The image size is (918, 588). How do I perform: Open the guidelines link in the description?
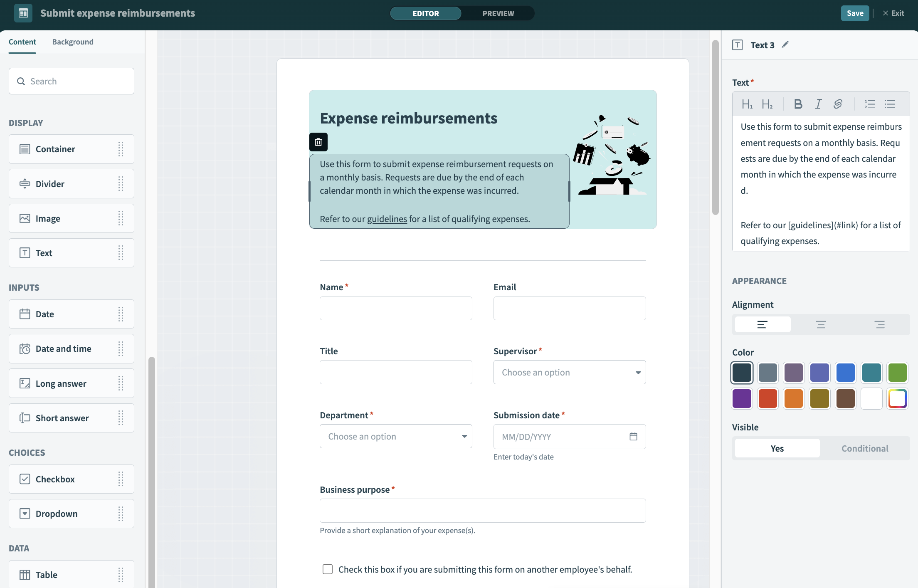click(387, 218)
